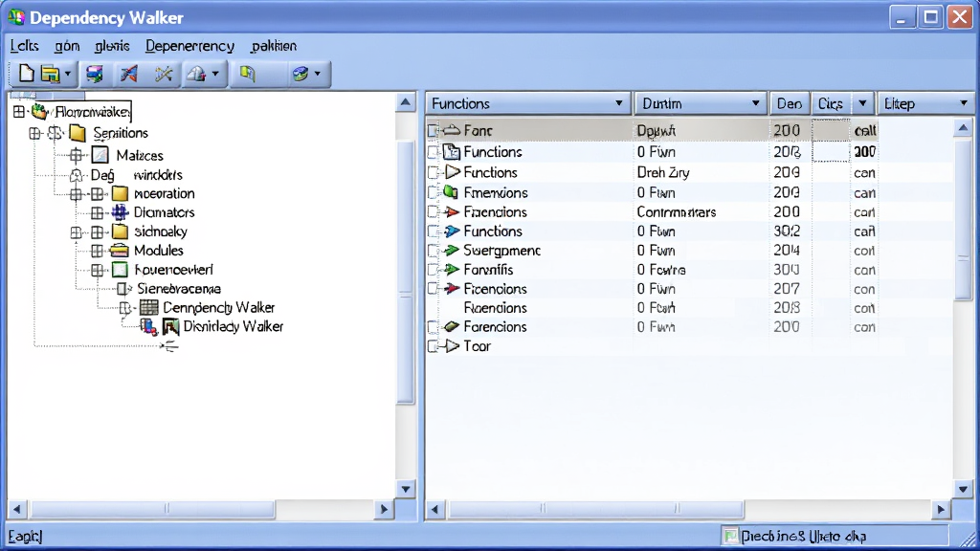Select the Conrormakars cell
The image size is (980, 551).
coord(677,212)
